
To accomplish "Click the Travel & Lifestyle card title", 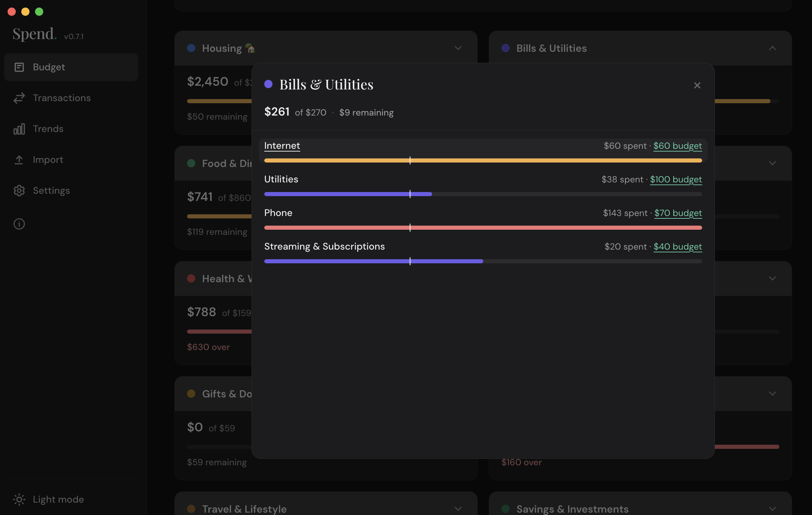I will 244,509.
